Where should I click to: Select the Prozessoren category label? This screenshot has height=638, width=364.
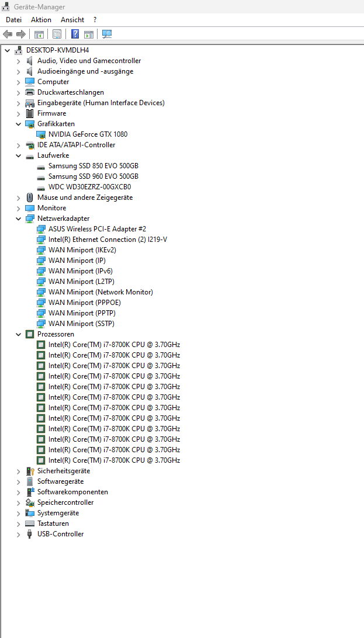tap(56, 334)
